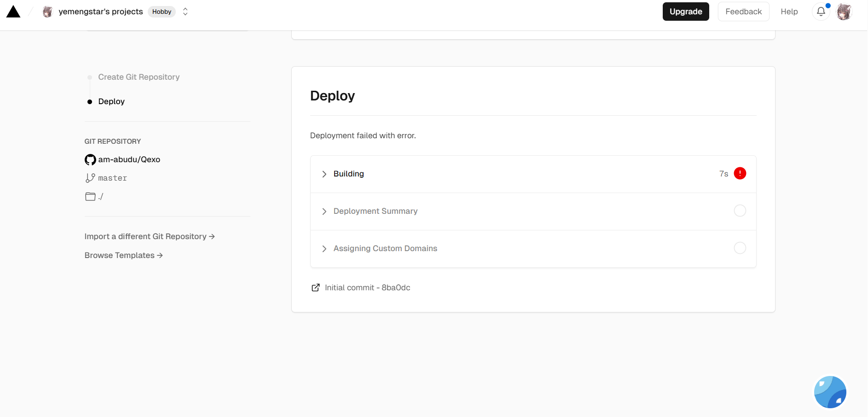This screenshot has width=868, height=417.
Task: Click the external link icon near Initial commit
Action: coord(316,288)
